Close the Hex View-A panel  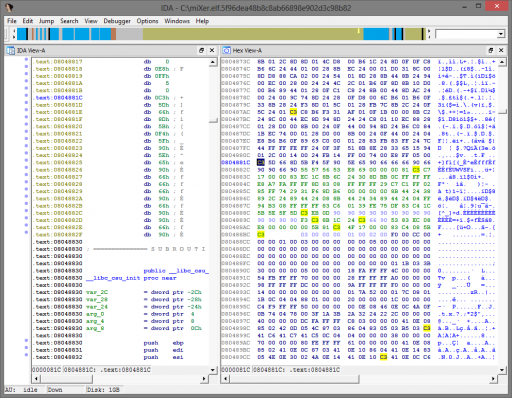[x=501, y=50]
